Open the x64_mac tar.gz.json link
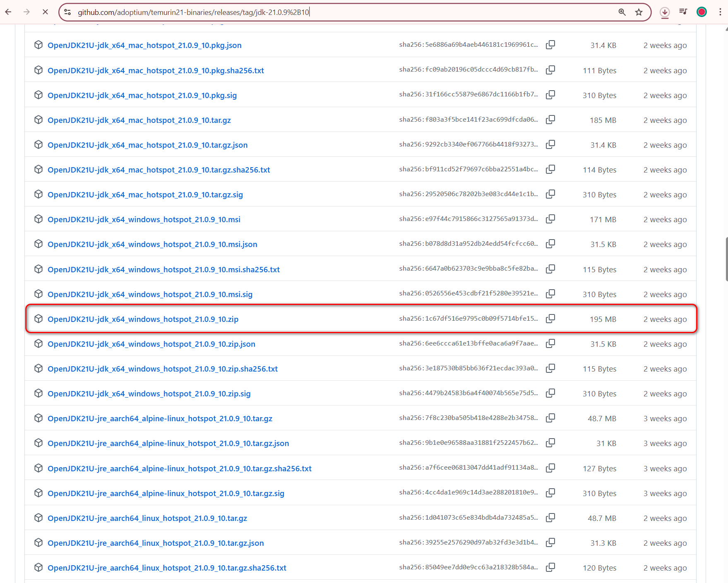The width and height of the screenshot is (728, 583). [148, 145]
